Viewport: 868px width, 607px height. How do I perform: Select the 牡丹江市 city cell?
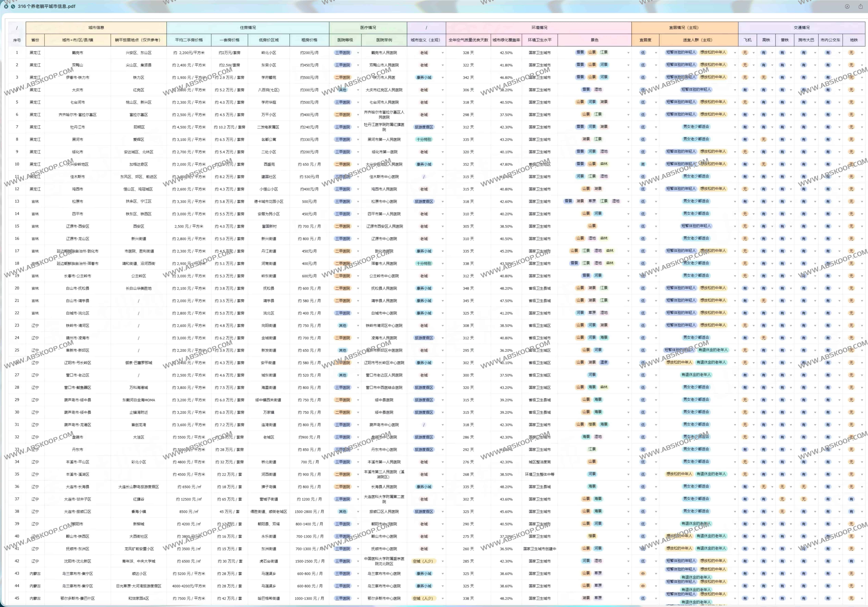[77, 127]
